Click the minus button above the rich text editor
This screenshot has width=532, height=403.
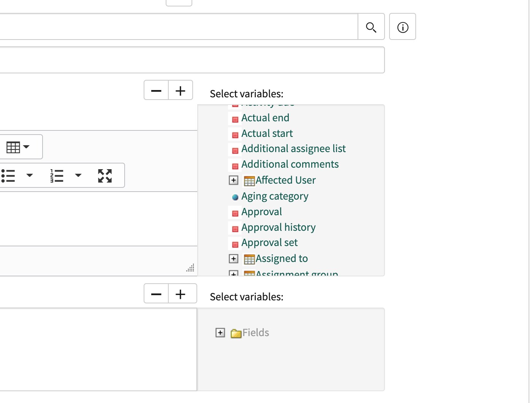pos(156,90)
